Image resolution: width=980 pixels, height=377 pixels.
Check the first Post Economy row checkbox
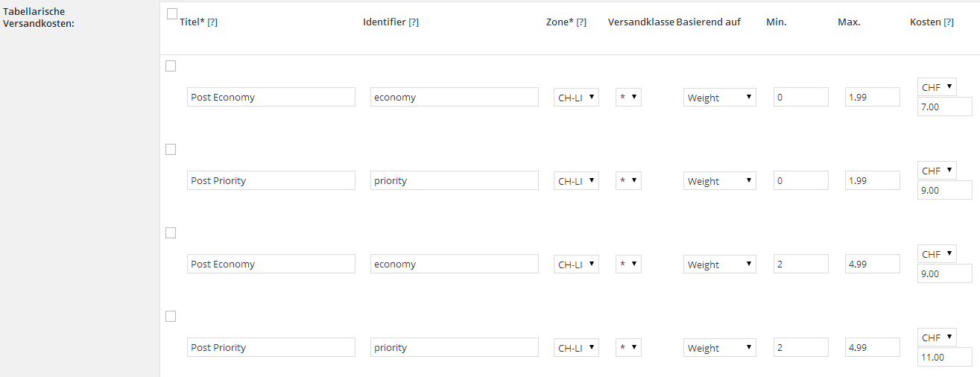point(171,66)
